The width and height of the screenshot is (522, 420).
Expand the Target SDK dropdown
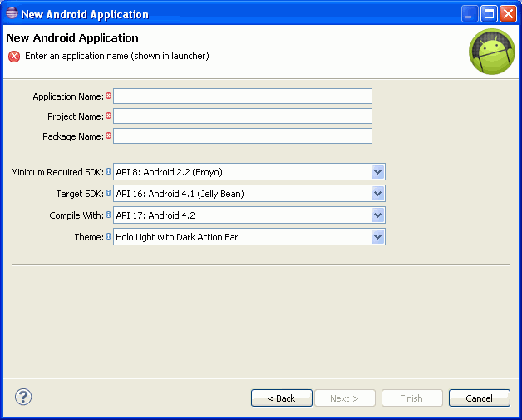tap(377, 194)
